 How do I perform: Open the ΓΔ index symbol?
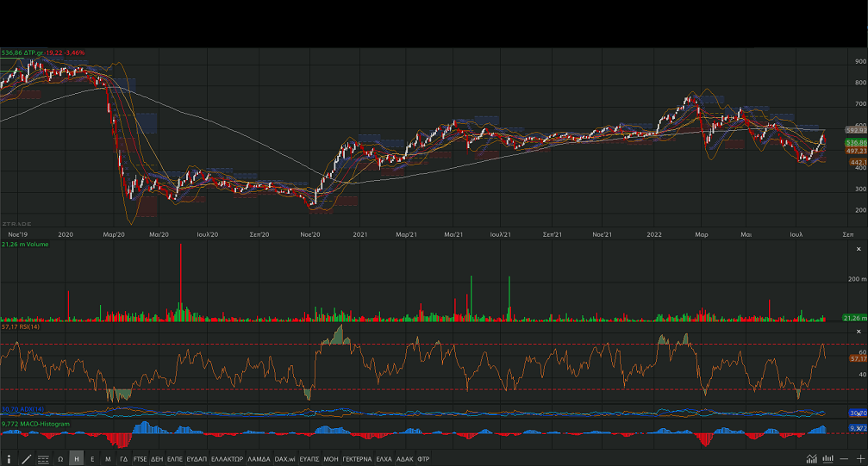124,459
